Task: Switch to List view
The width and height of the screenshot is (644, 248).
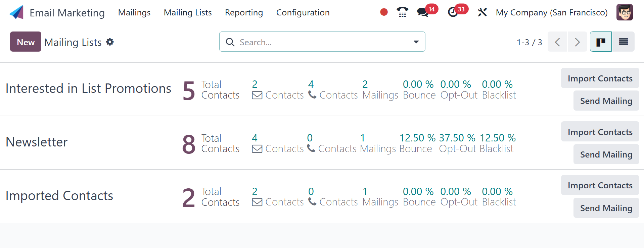Action: [x=623, y=42]
